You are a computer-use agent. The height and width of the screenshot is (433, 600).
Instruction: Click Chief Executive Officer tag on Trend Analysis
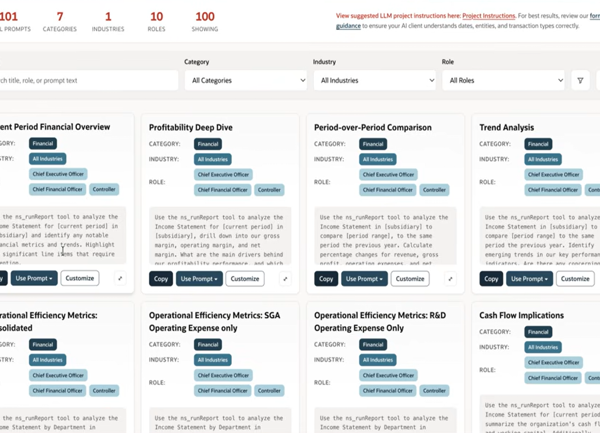point(555,174)
